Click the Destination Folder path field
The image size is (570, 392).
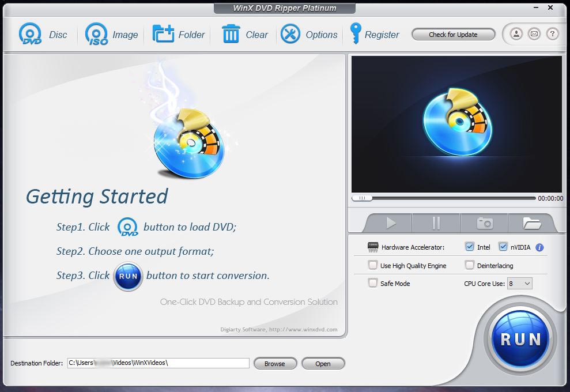(x=158, y=363)
